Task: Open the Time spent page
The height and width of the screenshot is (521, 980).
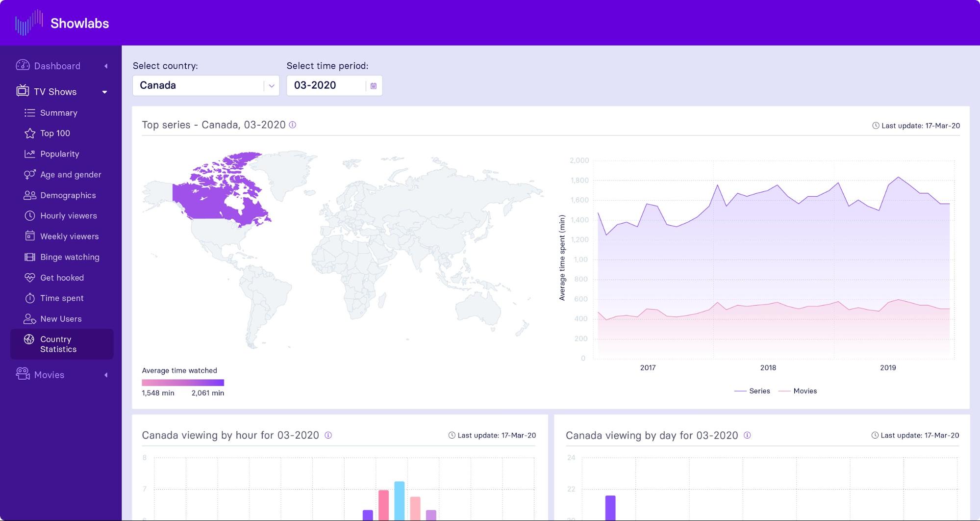Action: tap(54, 298)
